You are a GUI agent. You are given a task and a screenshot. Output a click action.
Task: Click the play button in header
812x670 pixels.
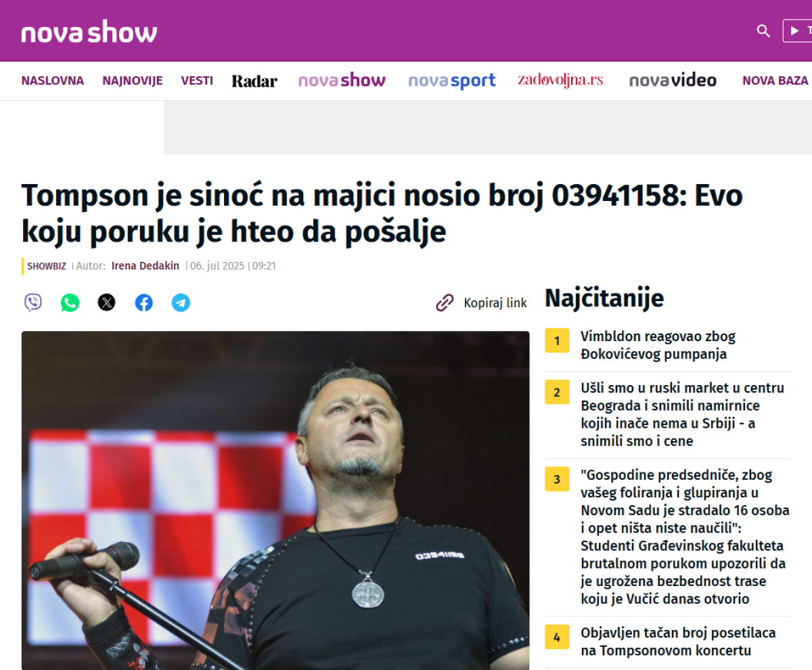(x=797, y=31)
